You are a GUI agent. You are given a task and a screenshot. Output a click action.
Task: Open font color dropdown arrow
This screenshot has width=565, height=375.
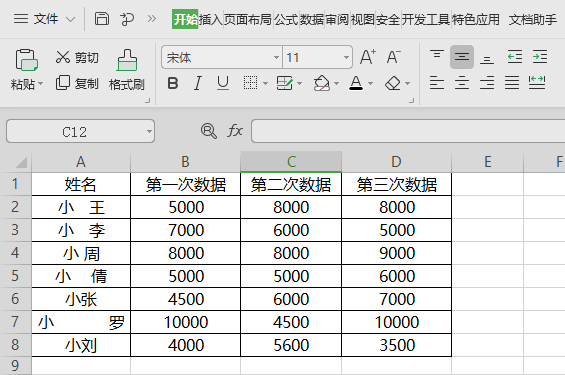point(370,84)
